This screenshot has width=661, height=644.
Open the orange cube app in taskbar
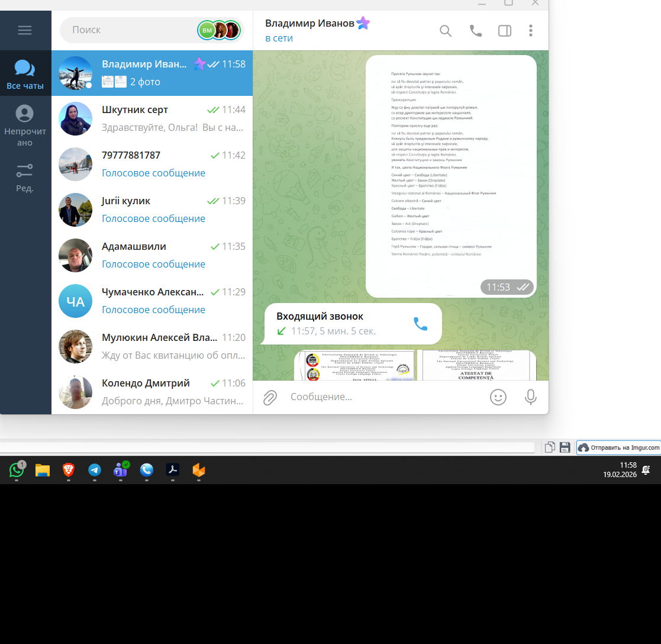(x=199, y=470)
